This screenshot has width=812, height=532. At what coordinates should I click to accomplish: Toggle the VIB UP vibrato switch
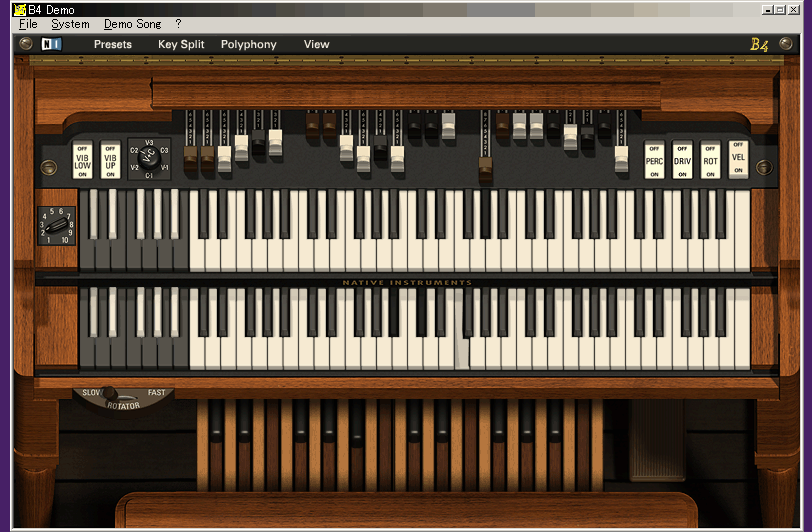pos(110,161)
